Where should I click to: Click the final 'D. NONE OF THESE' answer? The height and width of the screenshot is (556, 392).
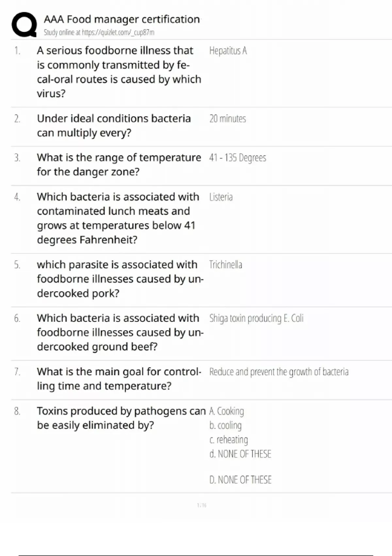coord(240,480)
